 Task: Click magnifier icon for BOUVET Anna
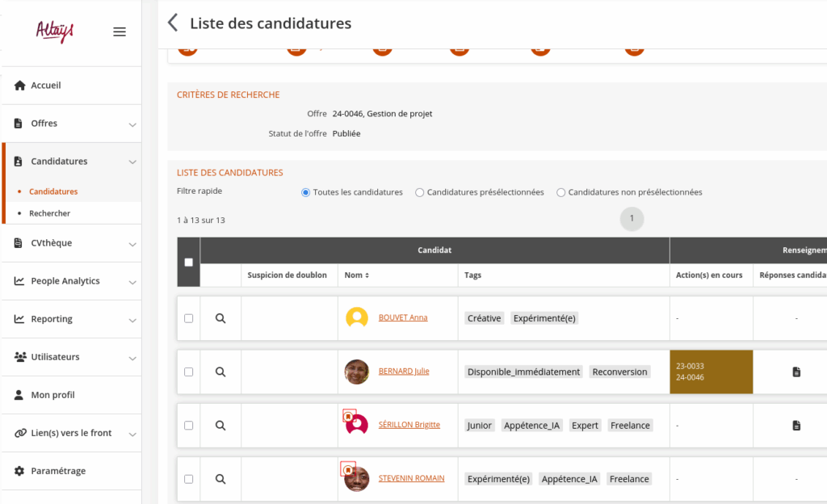click(220, 318)
